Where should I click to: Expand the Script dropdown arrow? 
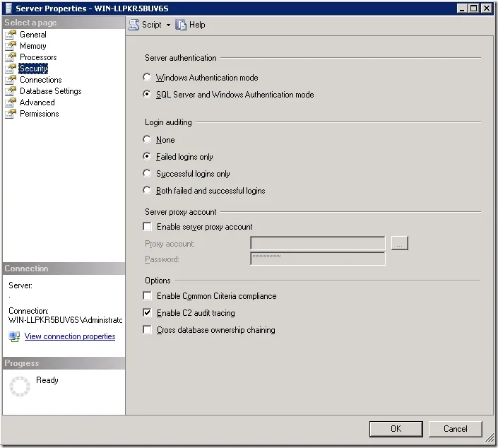(x=168, y=25)
